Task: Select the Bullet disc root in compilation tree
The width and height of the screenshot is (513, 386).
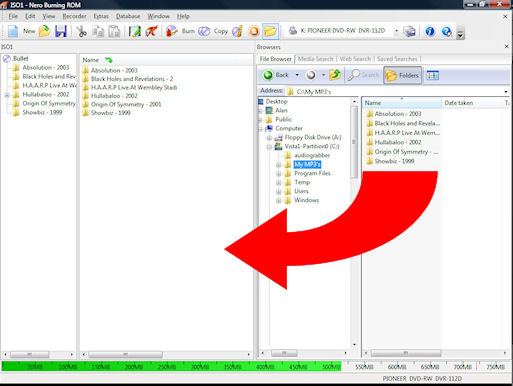Action: (21, 59)
